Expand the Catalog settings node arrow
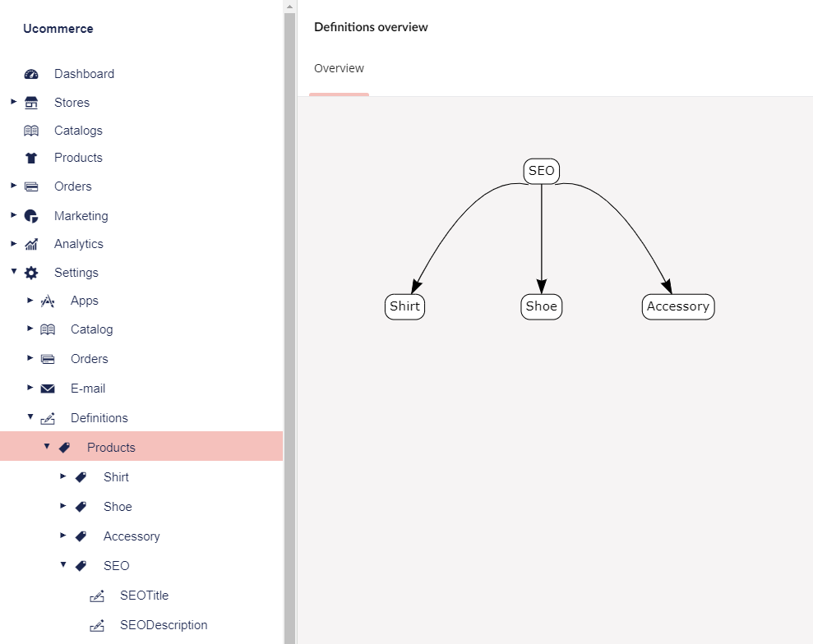Image resolution: width=813 pixels, height=644 pixels. click(30, 328)
